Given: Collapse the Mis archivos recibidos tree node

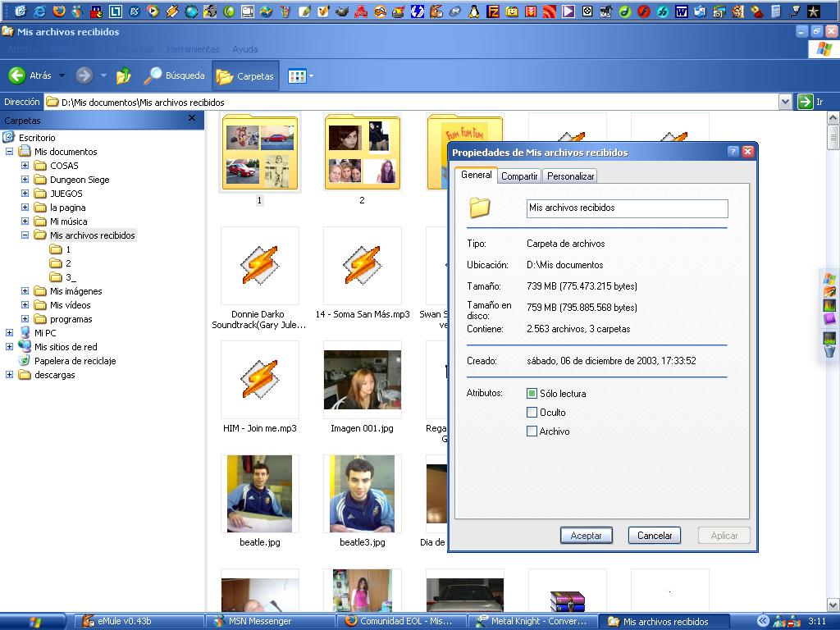Looking at the screenshot, I should [25, 235].
